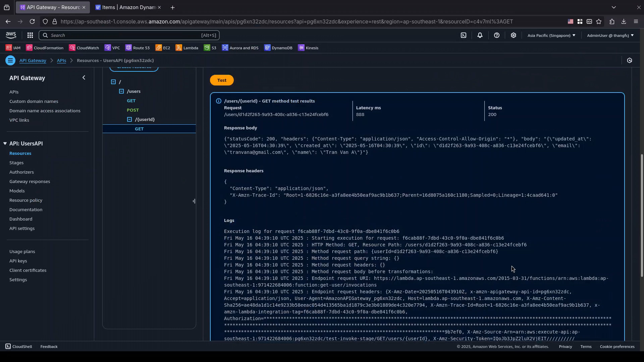
Task: Close the DynamoDB browser tab
Action: [159, 7]
